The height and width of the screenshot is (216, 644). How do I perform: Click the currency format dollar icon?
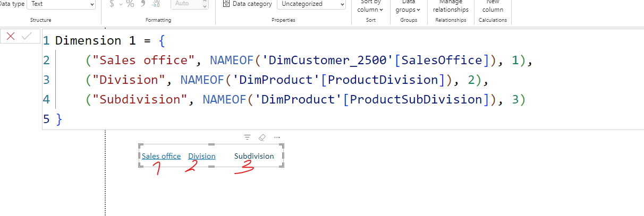tap(112, 4)
